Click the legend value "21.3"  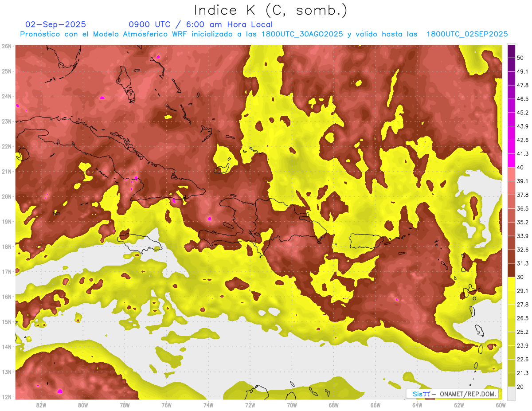pos(523,373)
